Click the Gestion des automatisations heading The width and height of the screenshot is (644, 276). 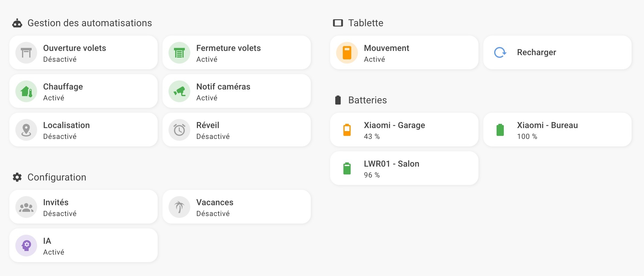[x=90, y=23]
